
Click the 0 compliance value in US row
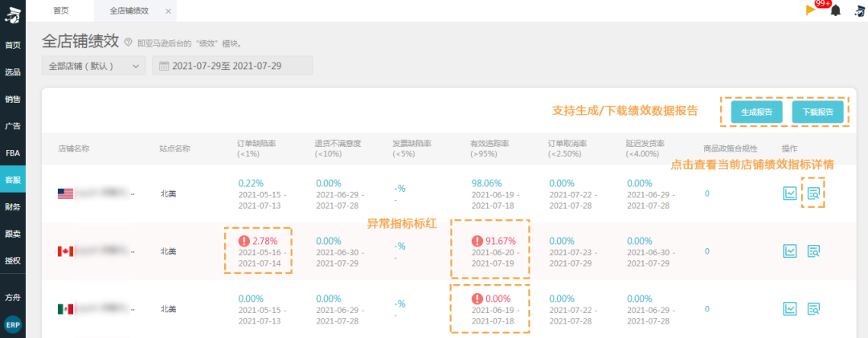pos(707,193)
